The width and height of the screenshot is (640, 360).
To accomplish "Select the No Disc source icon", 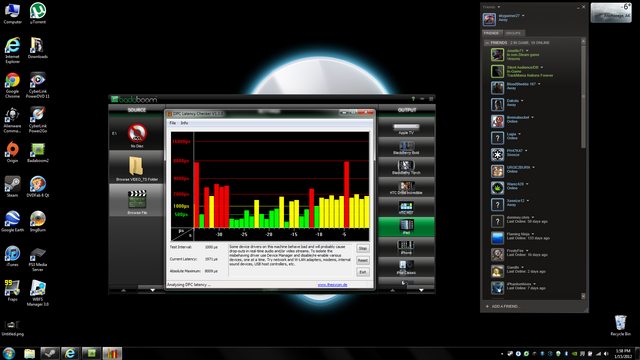I will click(137, 133).
